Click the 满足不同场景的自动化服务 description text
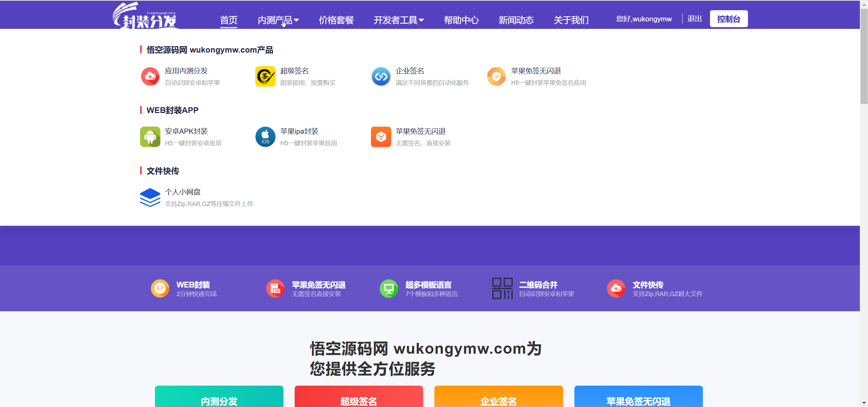 click(x=432, y=83)
